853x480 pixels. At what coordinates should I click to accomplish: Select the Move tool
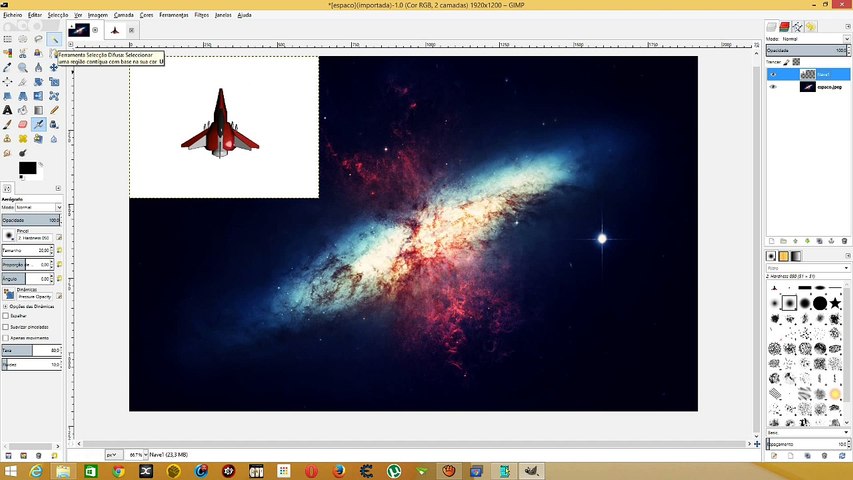click(54, 67)
